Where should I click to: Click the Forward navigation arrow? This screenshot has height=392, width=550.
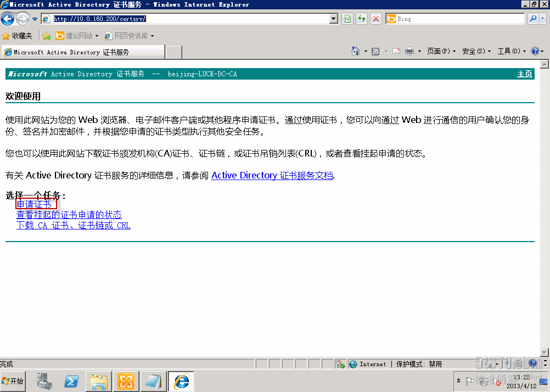click(23, 19)
